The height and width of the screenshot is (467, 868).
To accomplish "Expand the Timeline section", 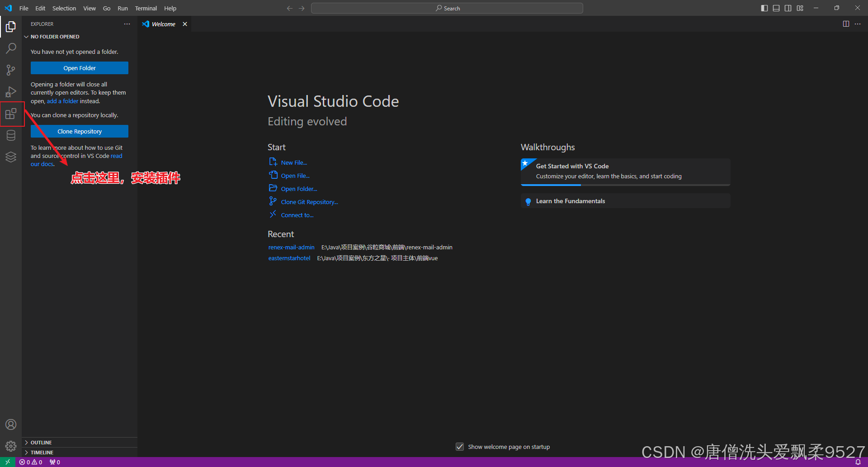I will tap(80, 453).
